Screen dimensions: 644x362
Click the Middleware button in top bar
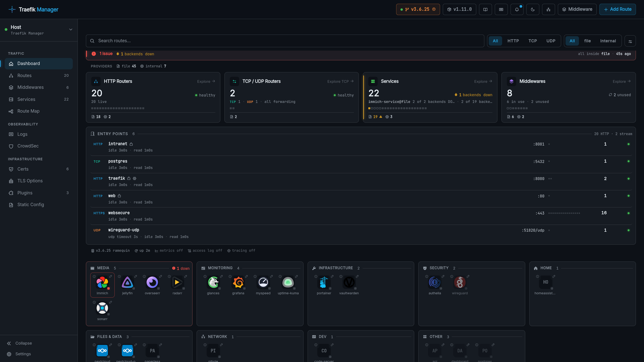click(577, 9)
